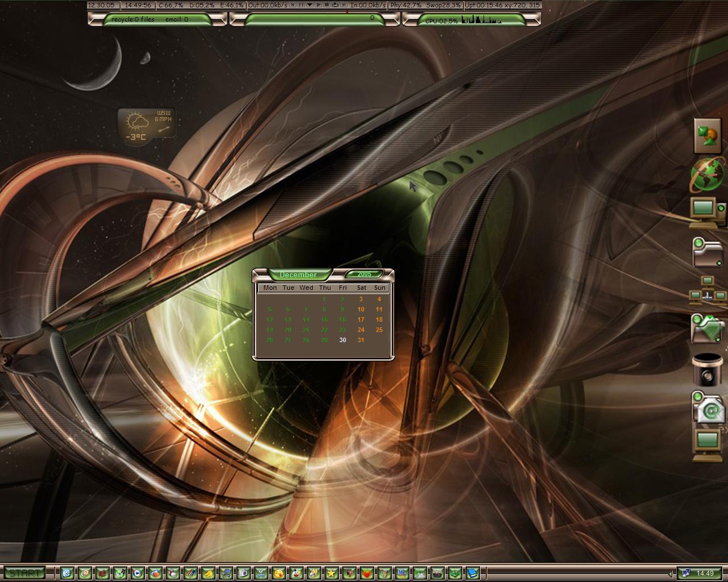The height and width of the screenshot is (582, 728).
Task: Click the weather widget showing -3°C
Action: click(x=147, y=126)
